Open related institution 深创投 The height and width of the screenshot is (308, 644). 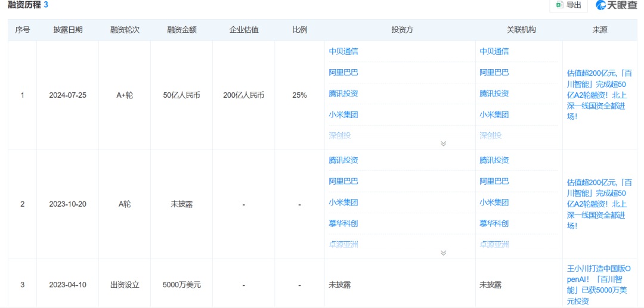[x=490, y=135]
